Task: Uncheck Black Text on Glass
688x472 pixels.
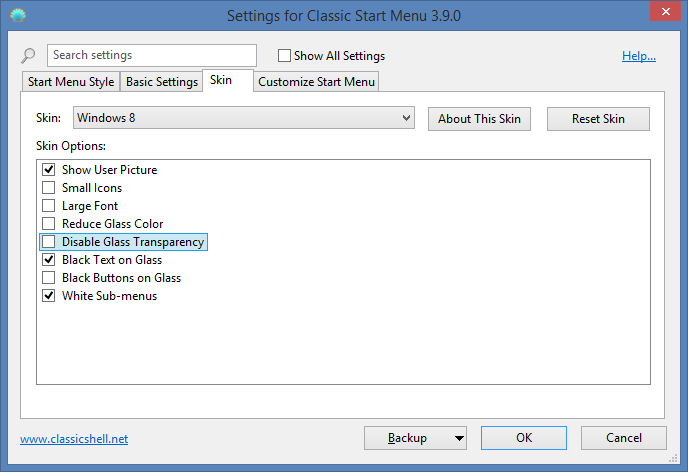Action: (49, 260)
